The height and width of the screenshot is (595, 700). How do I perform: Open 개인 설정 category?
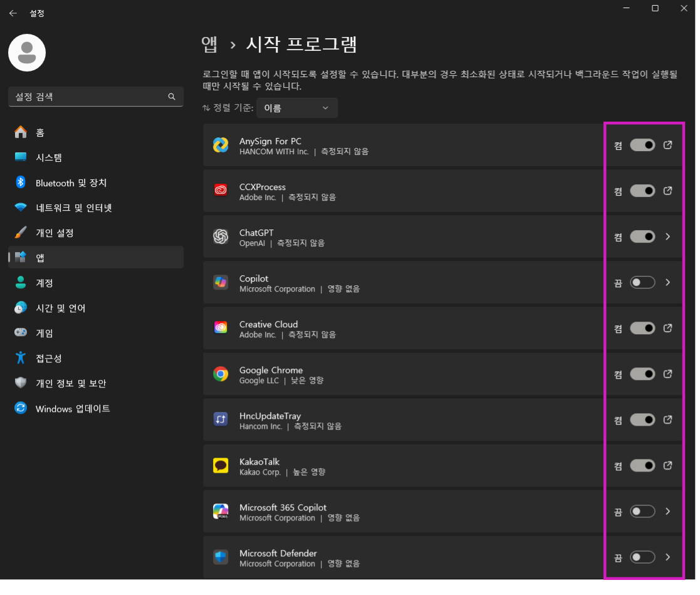click(96, 233)
